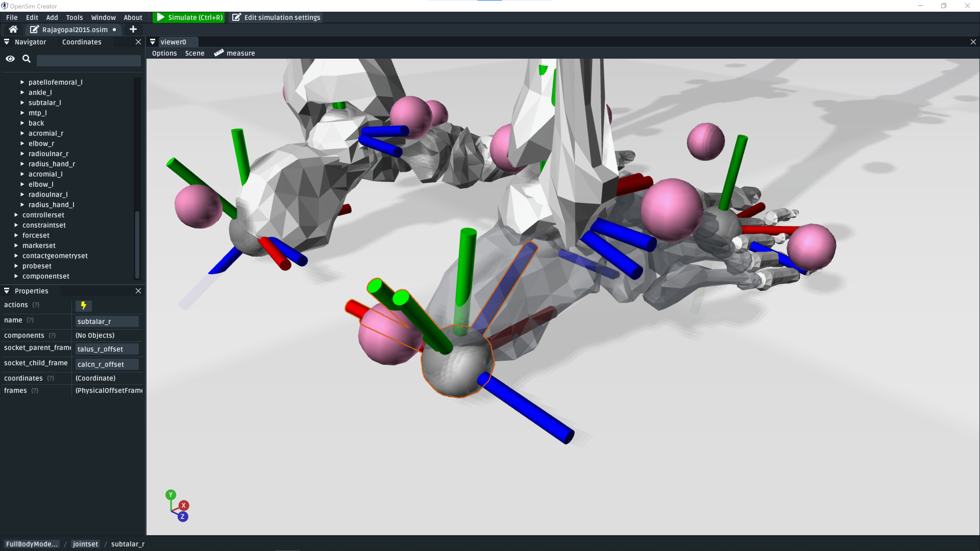Switch to the Coordinates tab
Image resolution: width=980 pixels, height=551 pixels.
pos(81,42)
